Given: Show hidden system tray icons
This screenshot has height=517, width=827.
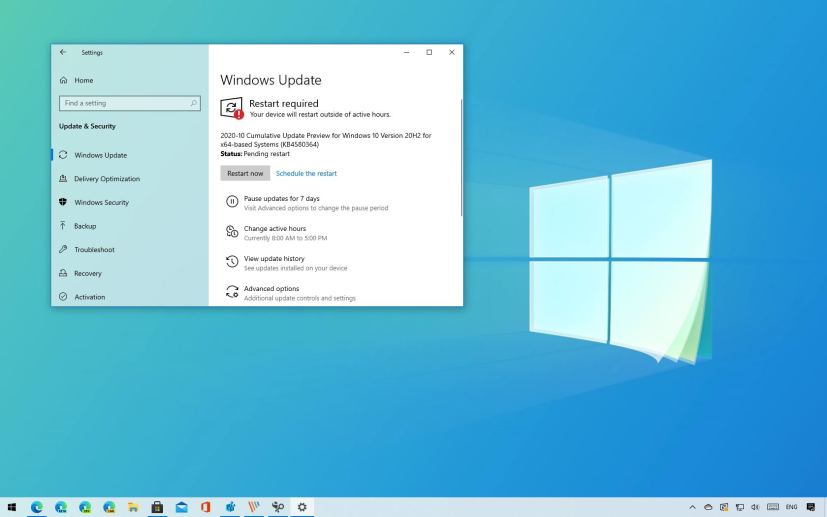Looking at the screenshot, I should (693, 507).
